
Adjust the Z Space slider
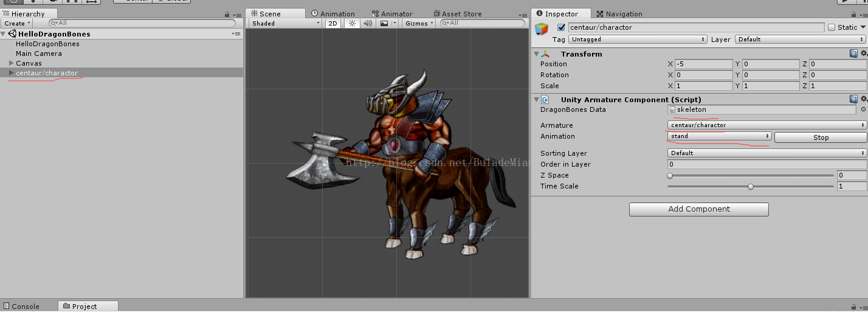tap(750, 175)
